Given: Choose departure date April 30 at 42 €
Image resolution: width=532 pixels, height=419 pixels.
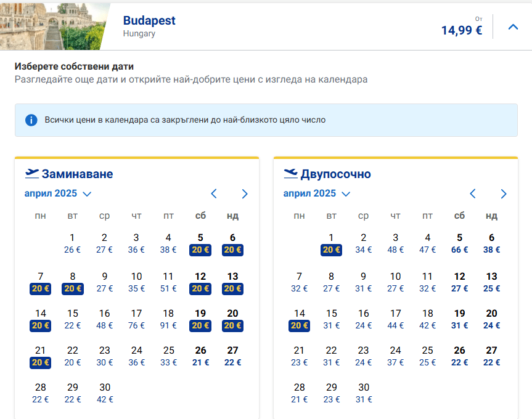Looking at the screenshot, I should click(x=104, y=393).
